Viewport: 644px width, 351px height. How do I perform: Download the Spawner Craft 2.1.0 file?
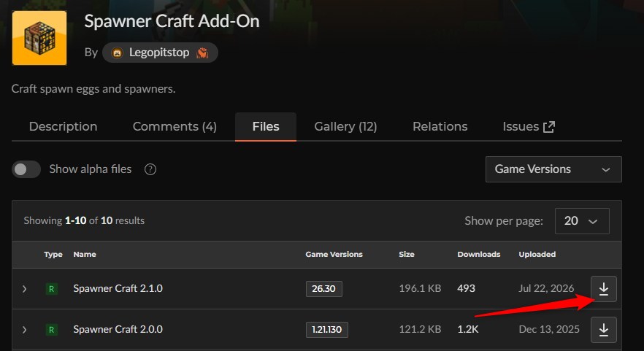tap(603, 288)
